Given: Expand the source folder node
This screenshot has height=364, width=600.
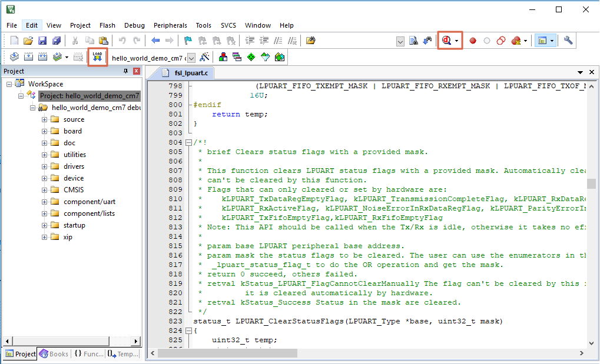Looking at the screenshot, I should [x=45, y=119].
